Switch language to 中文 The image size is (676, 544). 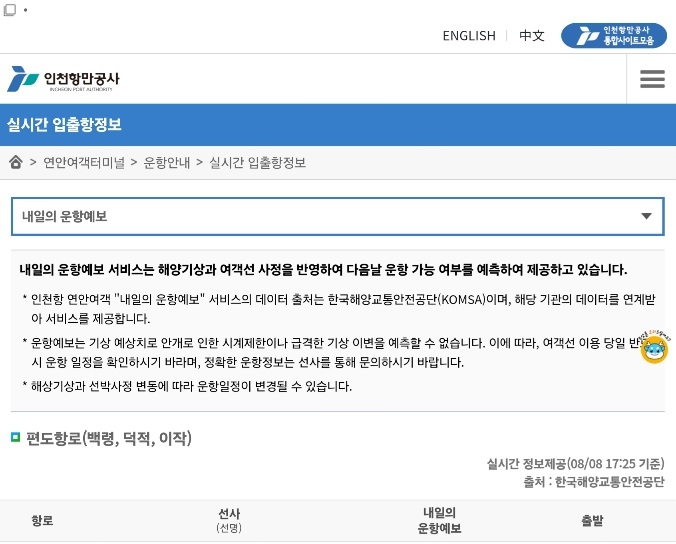point(532,36)
